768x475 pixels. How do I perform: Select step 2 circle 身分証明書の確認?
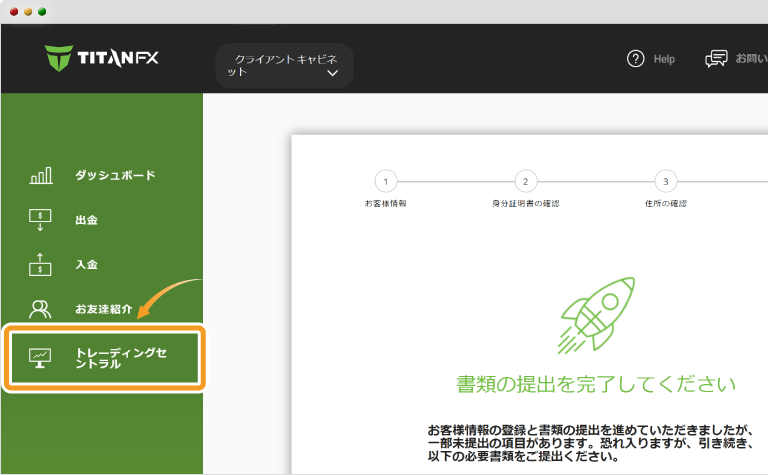coord(526,182)
